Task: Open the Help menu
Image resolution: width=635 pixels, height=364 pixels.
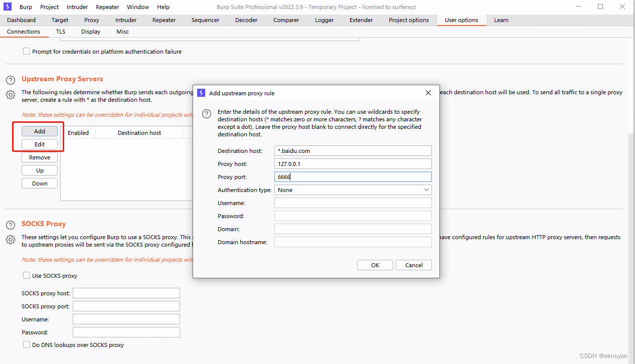Action: pyautogui.click(x=163, y=7)
